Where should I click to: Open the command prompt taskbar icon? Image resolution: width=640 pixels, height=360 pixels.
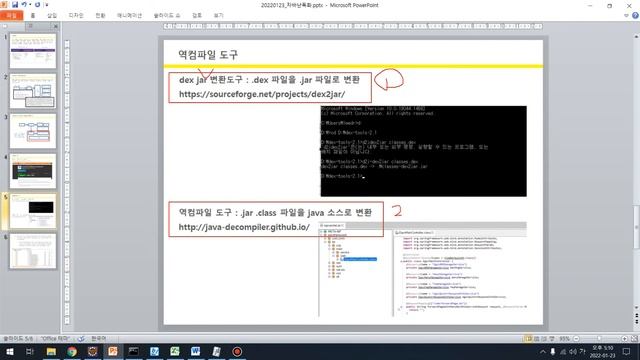[x=133, y=351]
